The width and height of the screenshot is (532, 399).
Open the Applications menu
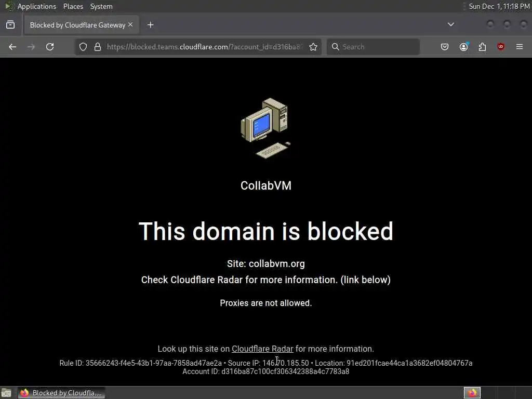point(37,6)
